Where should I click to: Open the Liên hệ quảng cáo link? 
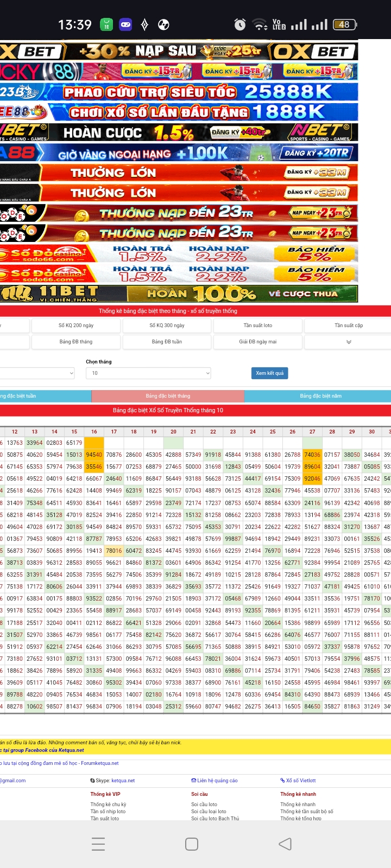pos(215,781)
